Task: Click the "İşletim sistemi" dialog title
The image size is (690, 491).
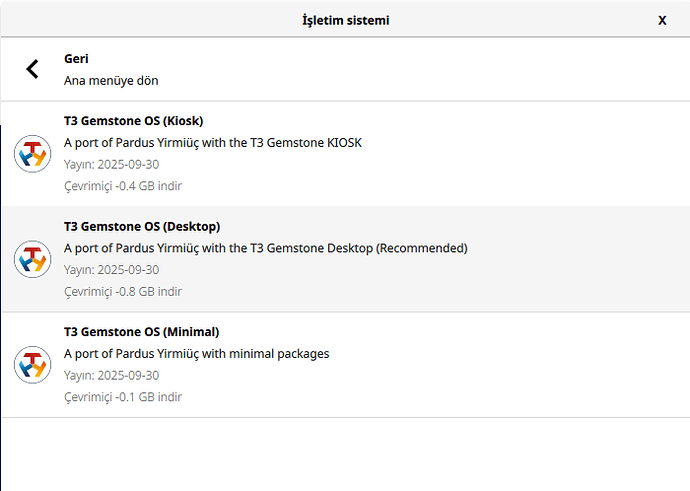Action: (x=345, y=20)
